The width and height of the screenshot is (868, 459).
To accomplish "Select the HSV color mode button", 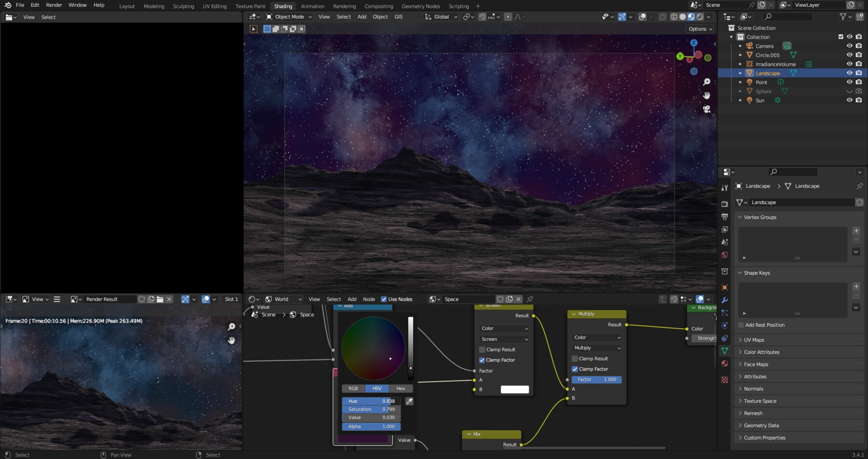I will click(377, 389).
